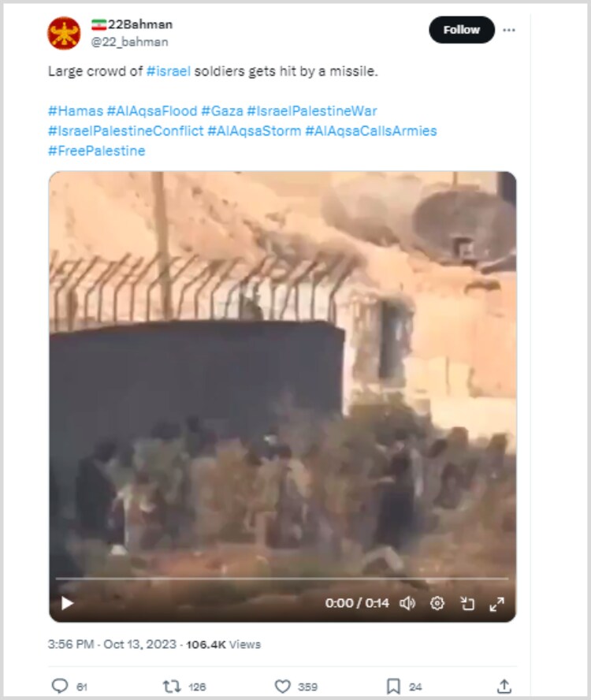Image resolution: width=591 pixels, height=700 pixels.
Task: Like the post with heart icon
Action: 282,686
